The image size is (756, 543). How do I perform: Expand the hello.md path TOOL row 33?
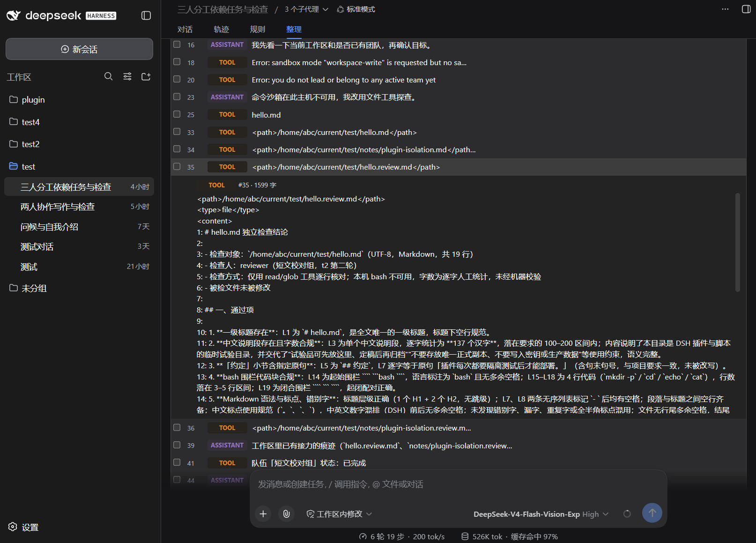pos(459,132)
